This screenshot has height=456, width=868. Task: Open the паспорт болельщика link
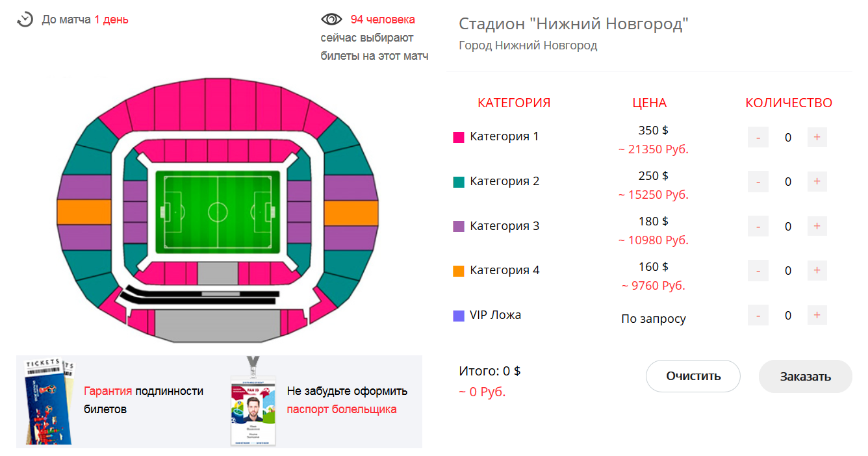[342, 409]
